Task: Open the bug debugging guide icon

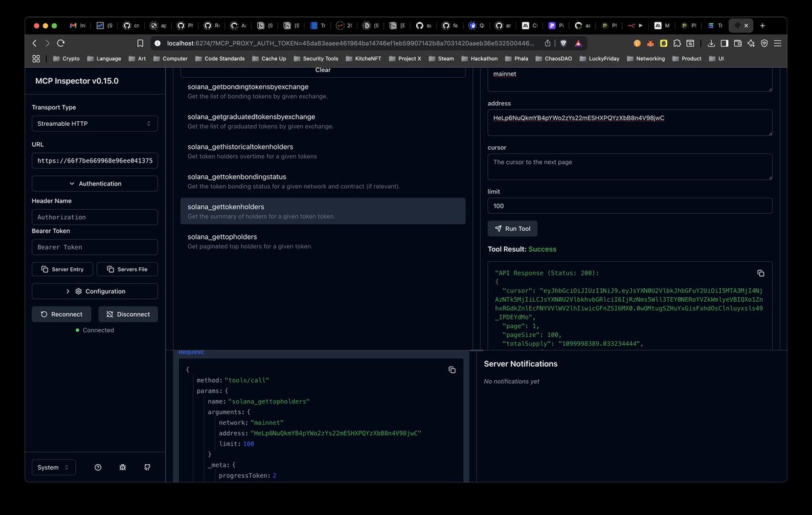Action: (x=122, y=468)
